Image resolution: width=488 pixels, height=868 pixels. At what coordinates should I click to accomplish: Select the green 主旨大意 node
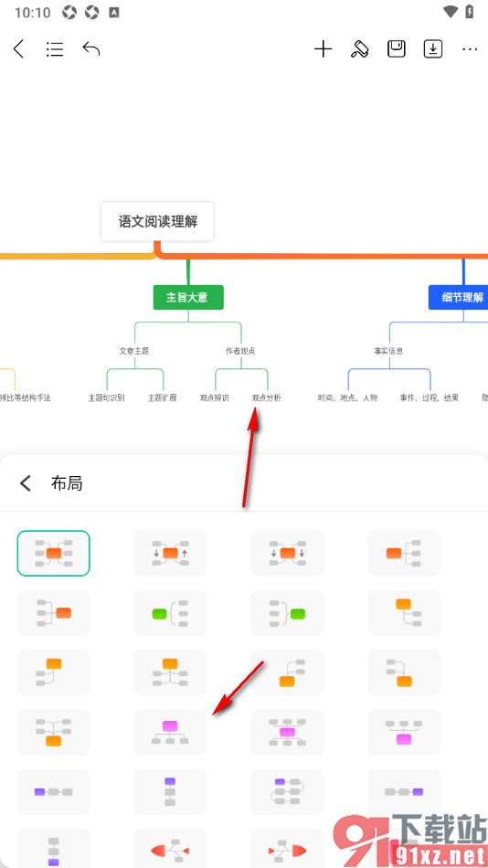187,297
